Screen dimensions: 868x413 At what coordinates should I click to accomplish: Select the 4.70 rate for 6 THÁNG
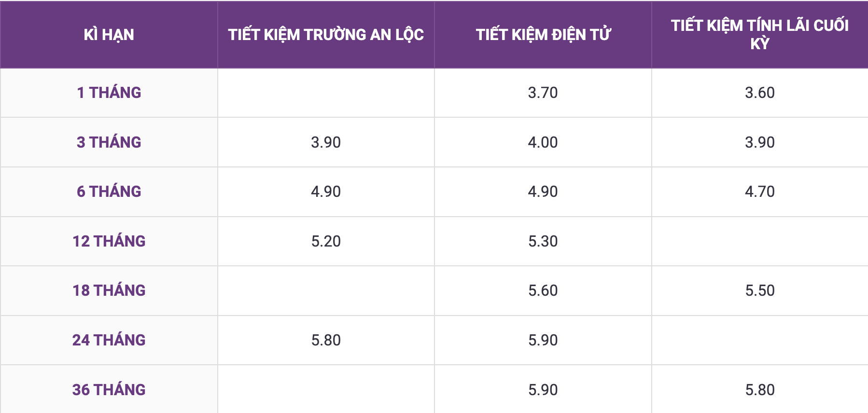click(759, 192)
